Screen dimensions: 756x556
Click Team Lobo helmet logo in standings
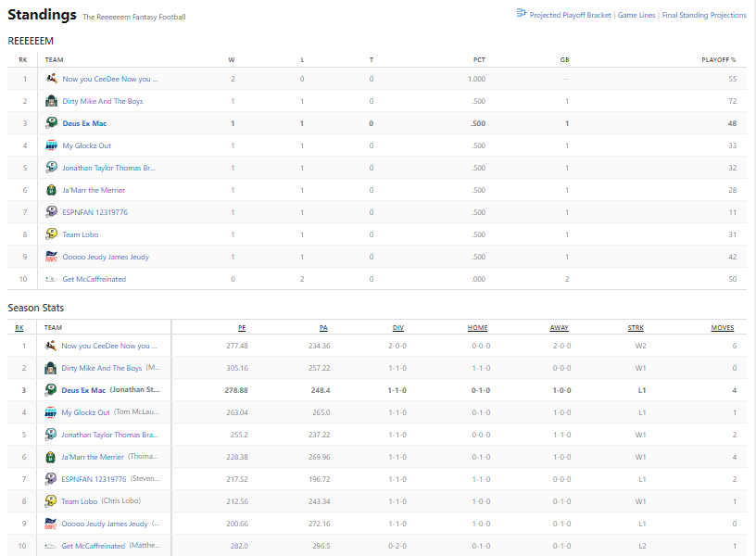click(53, 234)
